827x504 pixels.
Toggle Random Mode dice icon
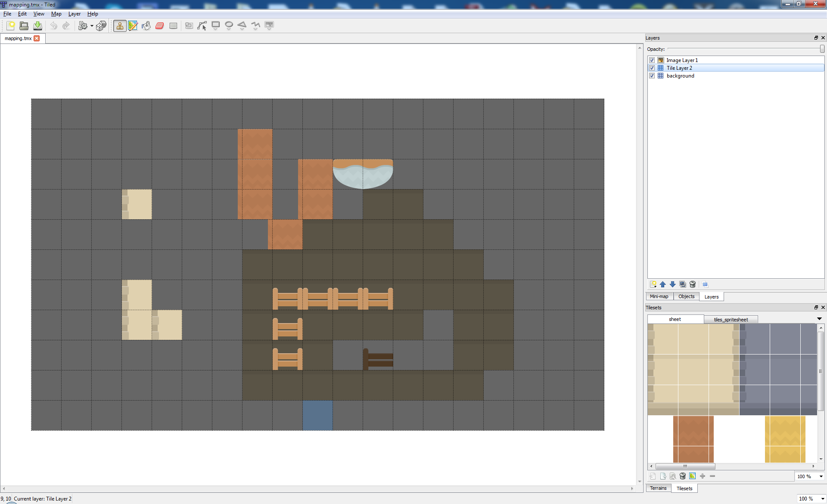(x=101, y=26)
